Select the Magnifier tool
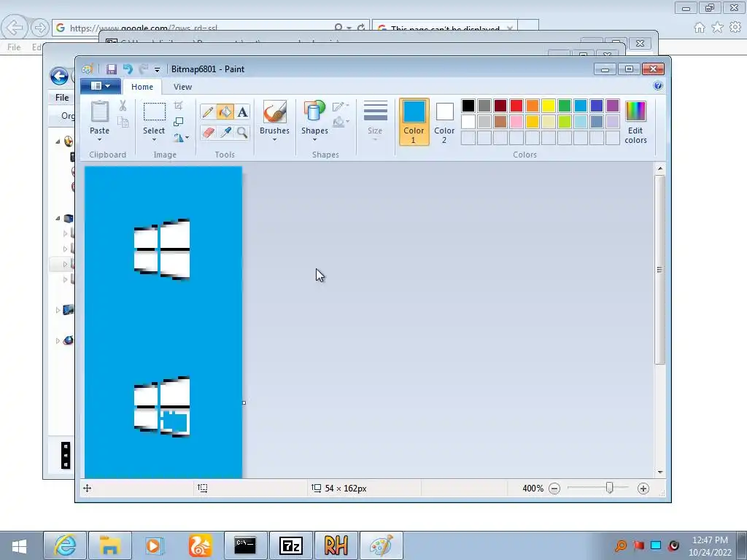Viewport: 747px width, 560px height. point(242,132)
